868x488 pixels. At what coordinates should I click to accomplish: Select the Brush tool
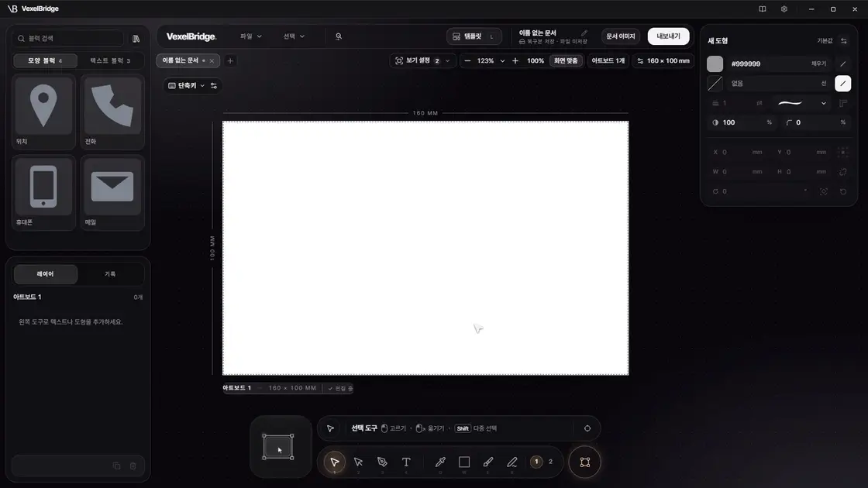[x=488, y=462]
